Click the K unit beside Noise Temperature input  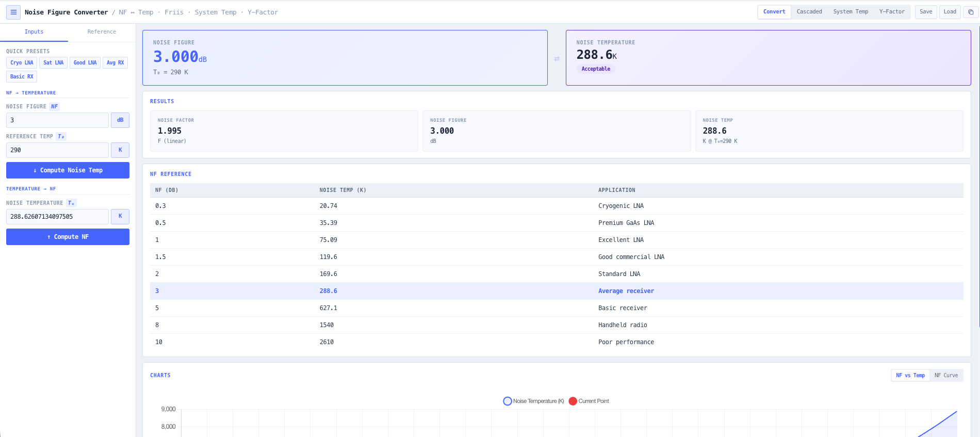pyautogui.click(x=120, y=217)
